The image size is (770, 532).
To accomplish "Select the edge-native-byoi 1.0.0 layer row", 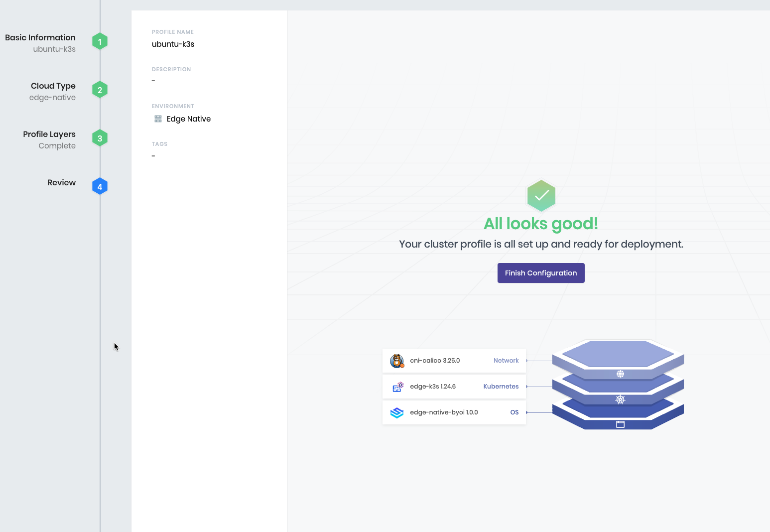I will click(454, 412).
